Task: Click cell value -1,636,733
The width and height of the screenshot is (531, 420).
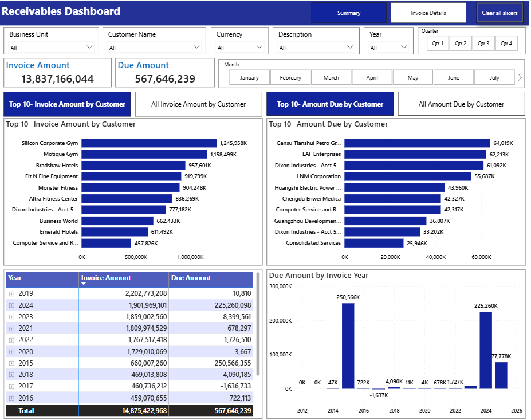Action: tap(235, 386)
